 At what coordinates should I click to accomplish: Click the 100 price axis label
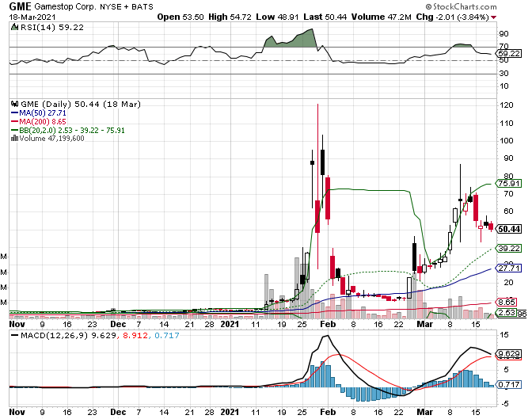pos(506,140)
